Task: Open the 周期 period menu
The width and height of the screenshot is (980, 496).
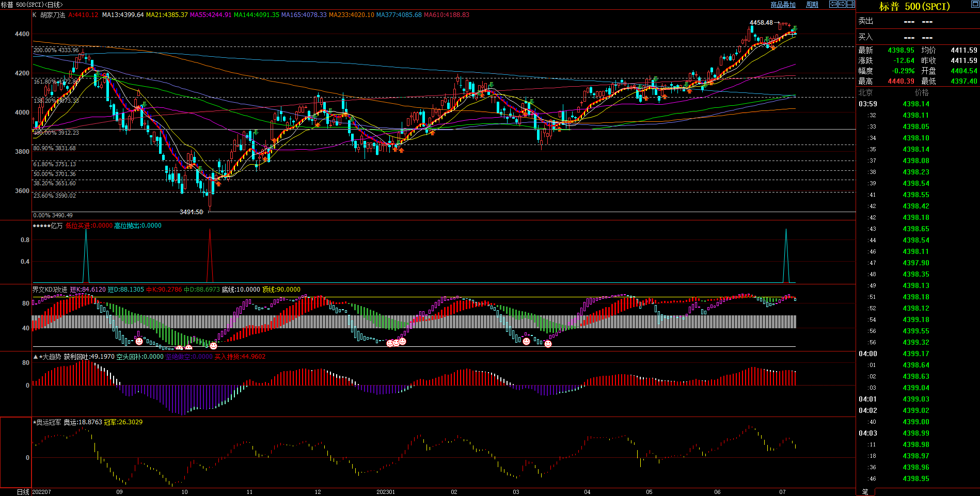Action: tap(812, 5)
